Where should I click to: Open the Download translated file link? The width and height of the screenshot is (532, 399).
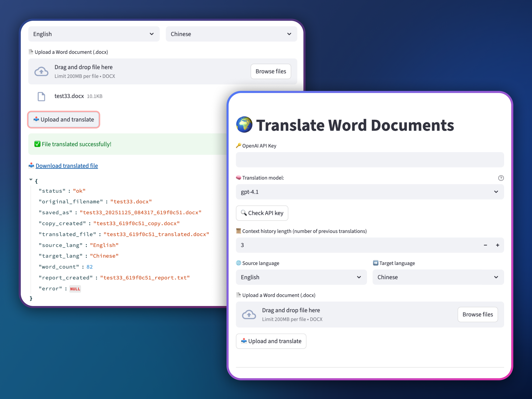[67, 165]
